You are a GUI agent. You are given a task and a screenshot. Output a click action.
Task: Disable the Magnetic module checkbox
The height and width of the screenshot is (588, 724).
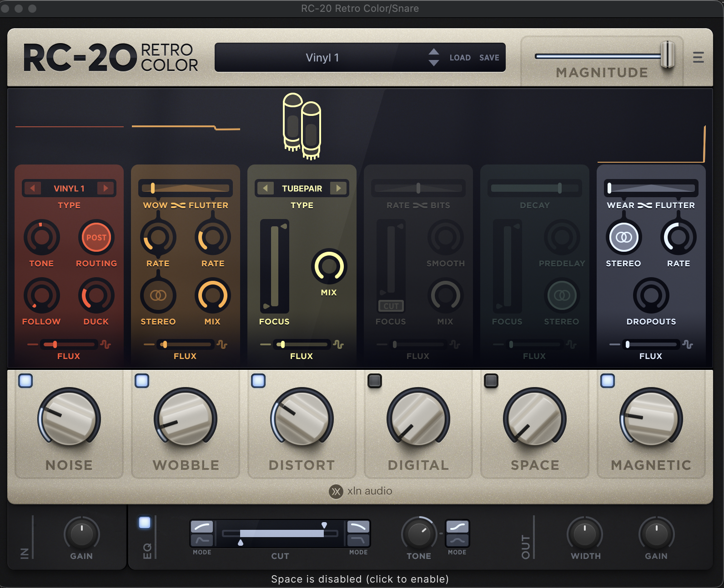click(x=608, y=381)
